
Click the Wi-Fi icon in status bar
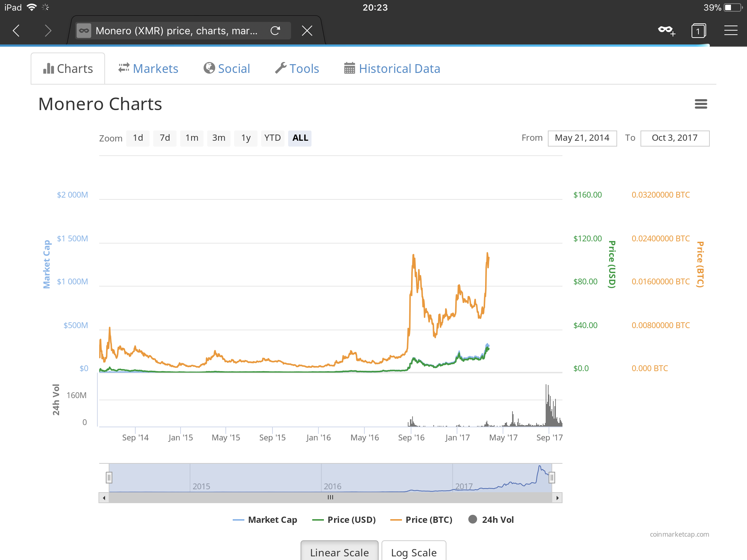(32, 7)
